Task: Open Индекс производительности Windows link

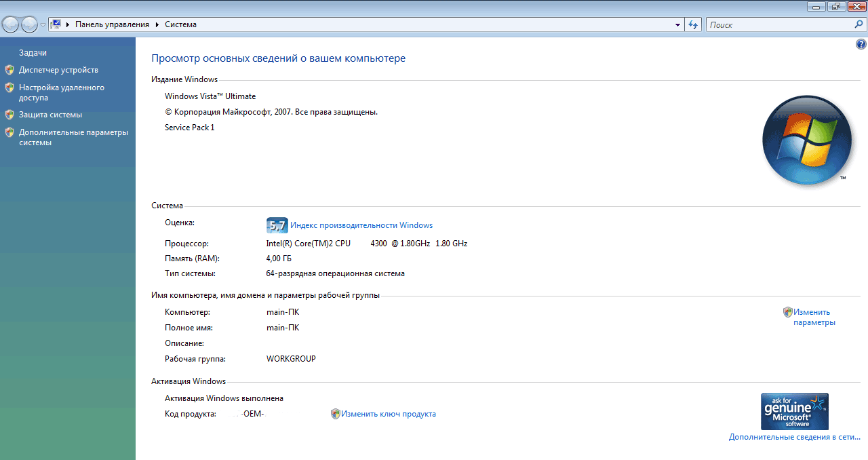Action: tap(361, 225)
